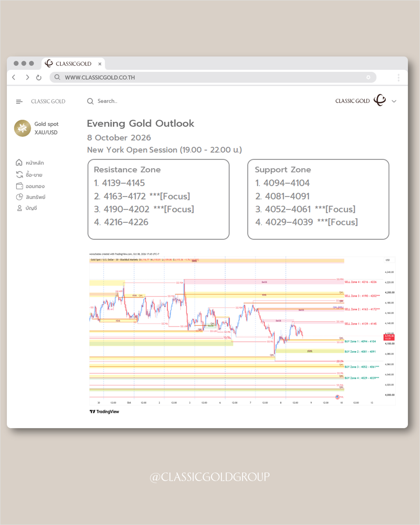Click resistance level 4190–4202 Focus
This screenshot has height=525, width=420.
click(144, 209)
